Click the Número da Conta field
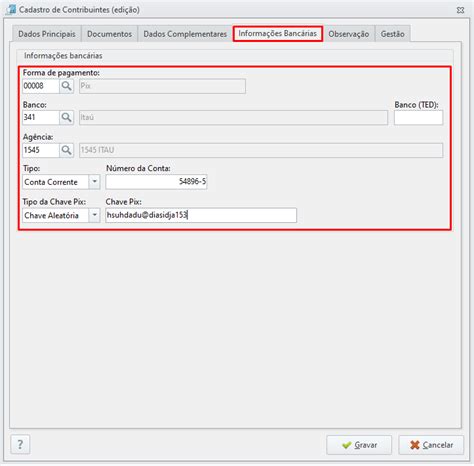 pos(156,182)
